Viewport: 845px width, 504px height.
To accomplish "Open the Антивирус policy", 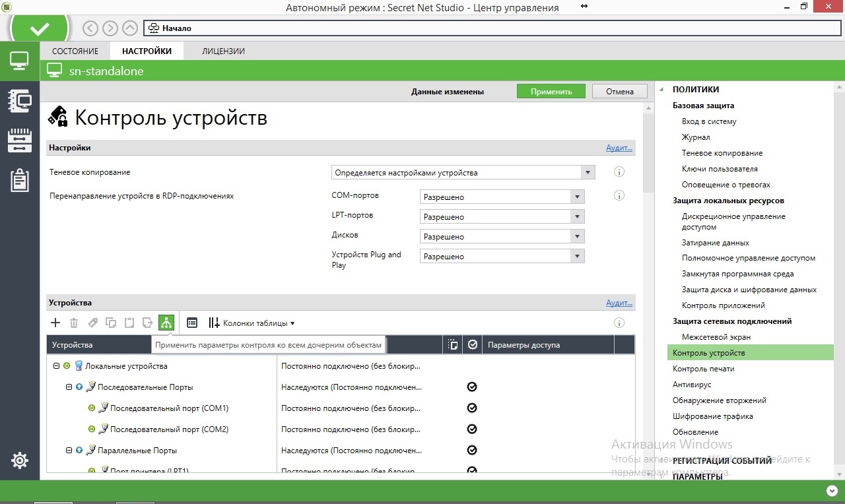I will click(692, 385).
